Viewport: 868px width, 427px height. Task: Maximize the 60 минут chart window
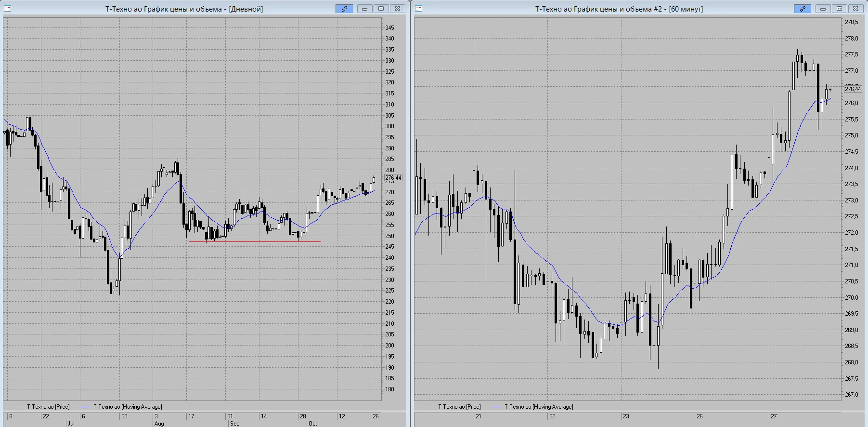click(x=839, y=9)
